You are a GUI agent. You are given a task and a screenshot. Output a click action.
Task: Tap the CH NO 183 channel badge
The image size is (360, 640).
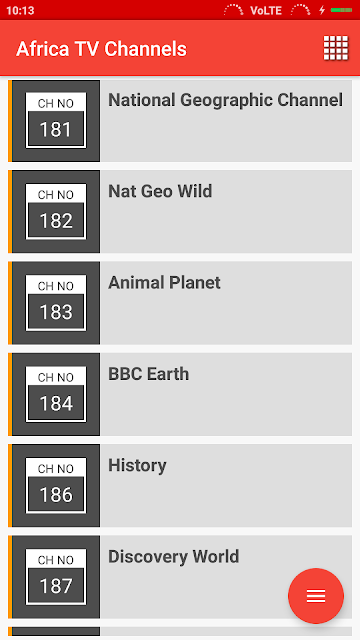coord(56,303)
